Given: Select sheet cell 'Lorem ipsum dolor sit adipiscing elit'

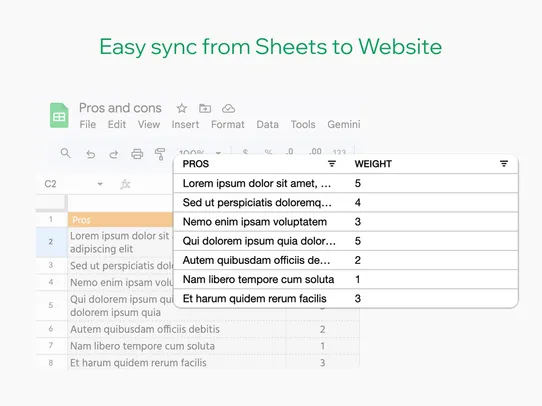Looking at the screenshot, I should point(120,242).
